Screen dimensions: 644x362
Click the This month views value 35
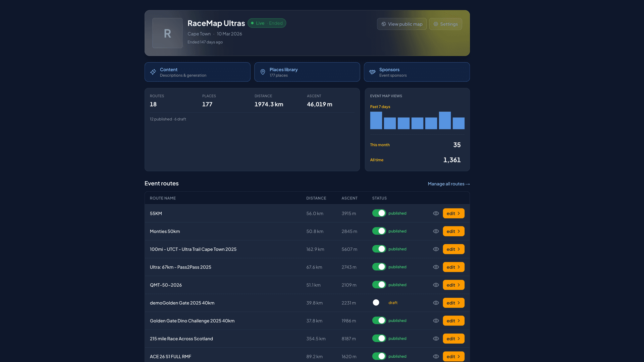point(457,145)
